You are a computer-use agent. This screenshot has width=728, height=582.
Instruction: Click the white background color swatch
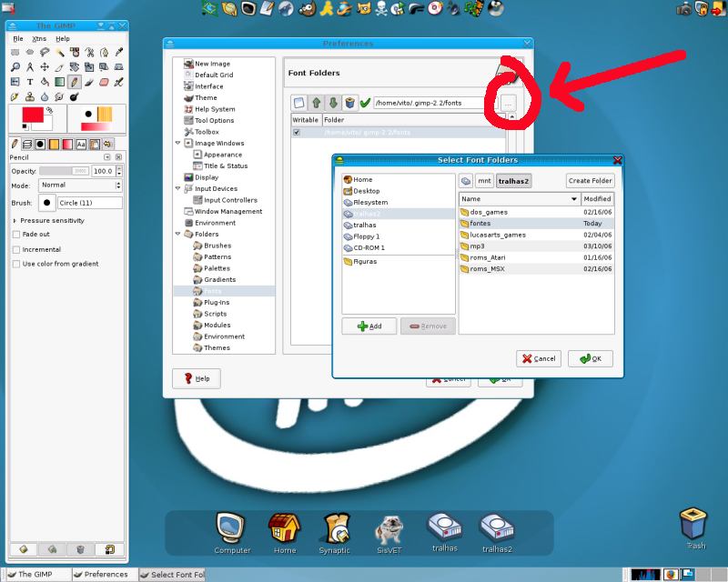(x=46, y=125)
